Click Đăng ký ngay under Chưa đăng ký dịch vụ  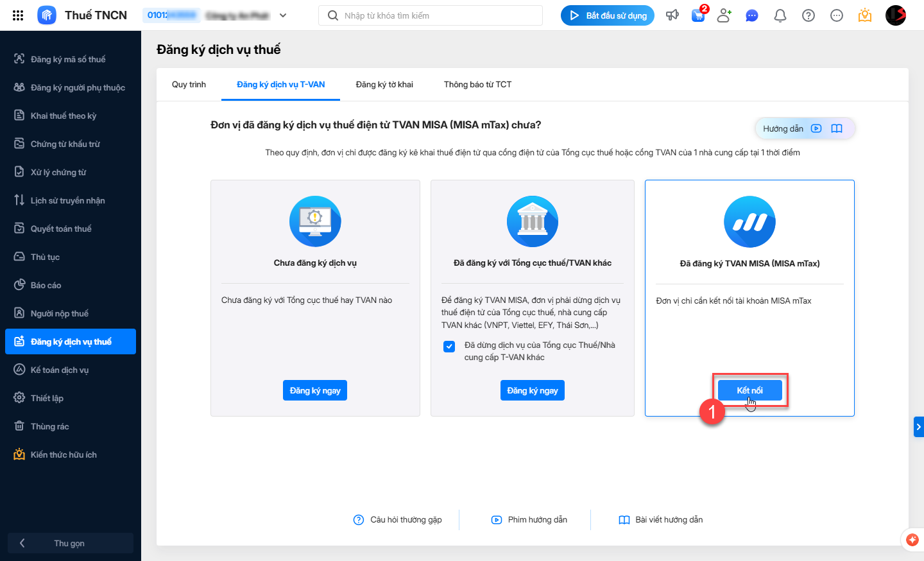(x=315, y=390)
